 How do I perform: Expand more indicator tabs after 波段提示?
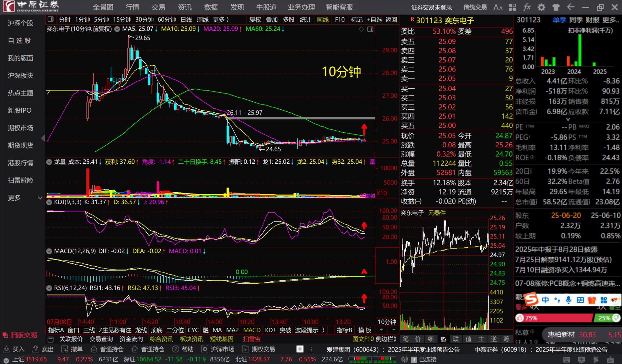(x=323, y=330)
